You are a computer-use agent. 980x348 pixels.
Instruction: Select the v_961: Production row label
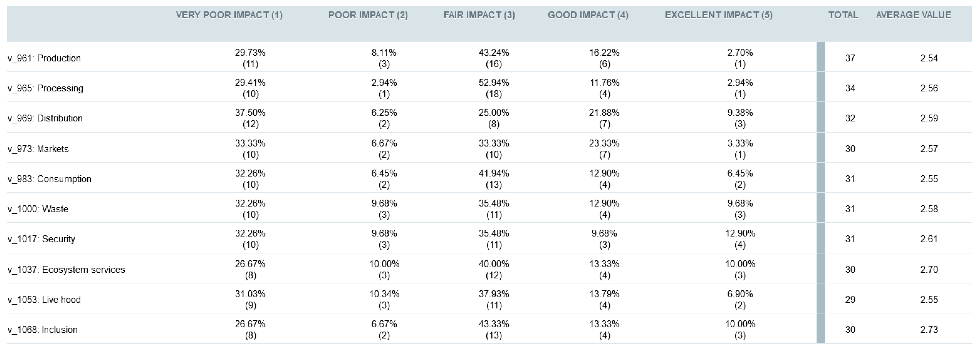(44, 58)
